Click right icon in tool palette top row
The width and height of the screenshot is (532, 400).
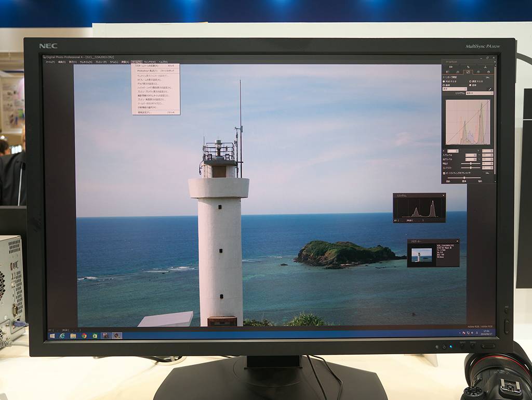[485, 67]
